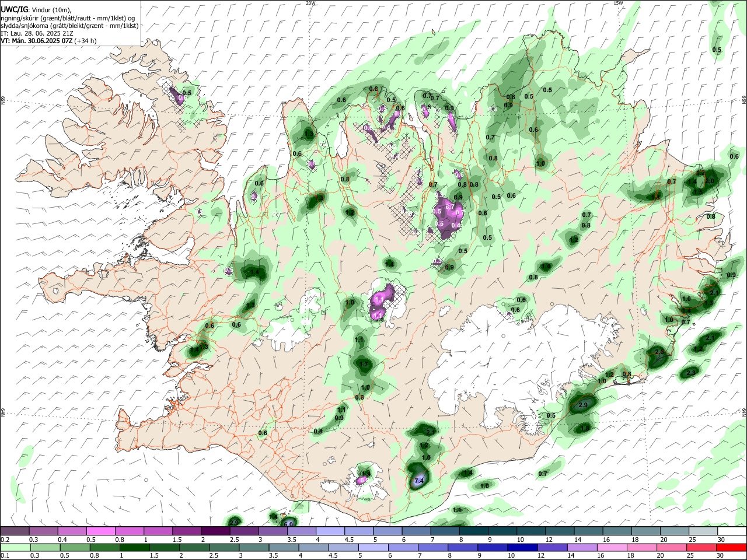This screenshot has width=747, height=560.
Task: Click the darkest purple swatch in the upper legend
Action: 215,531
